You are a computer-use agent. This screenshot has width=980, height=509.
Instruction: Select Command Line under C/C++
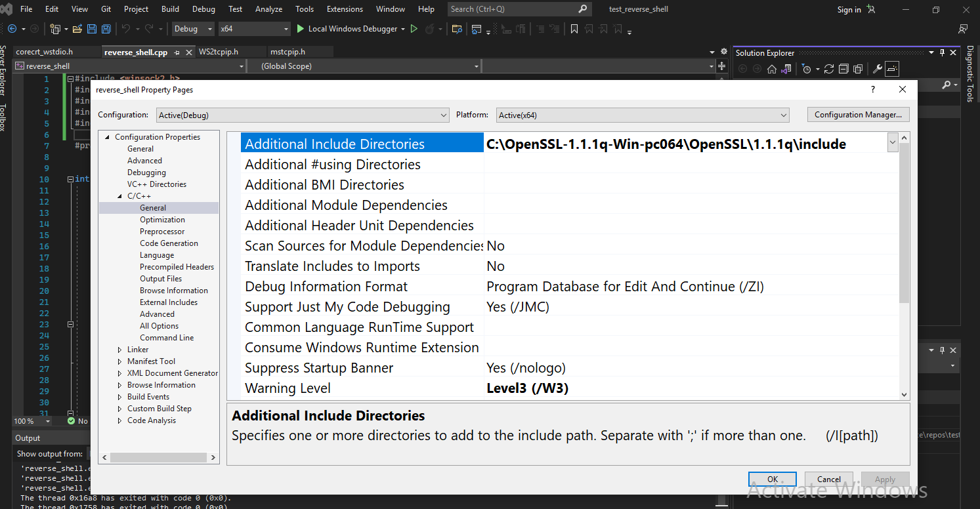(167, 338)
